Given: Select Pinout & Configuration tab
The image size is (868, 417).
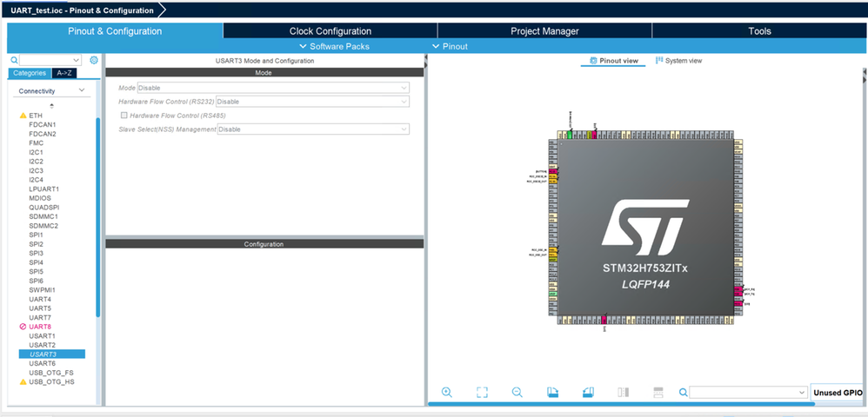Looking at the screenshot, I should coord(115,31).
